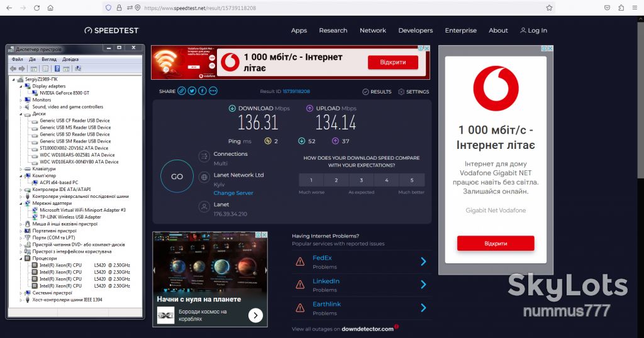Open the Файл menu in Device Manager
Viewport: 644px width, 338px height.
click(x=17, y=59)
